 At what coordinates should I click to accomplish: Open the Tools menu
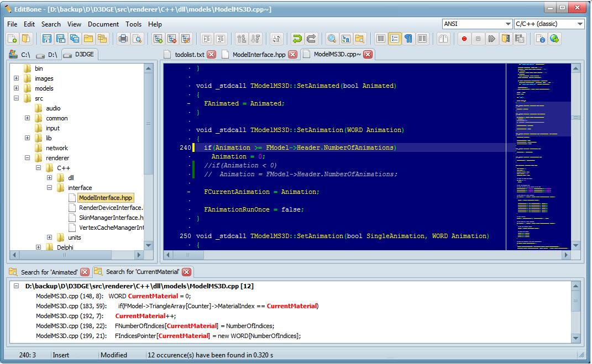133,24
